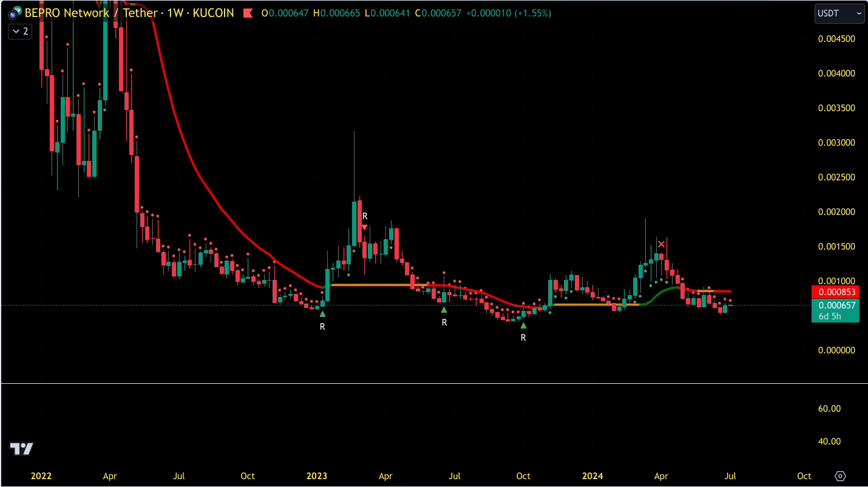This screenshot has height=487, width=868.
Task: Click the 0.001000 price scale label
Action: [836, 281]
